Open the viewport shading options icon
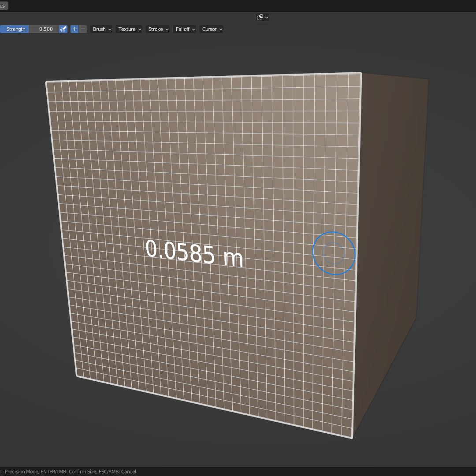 pos(263,17)
